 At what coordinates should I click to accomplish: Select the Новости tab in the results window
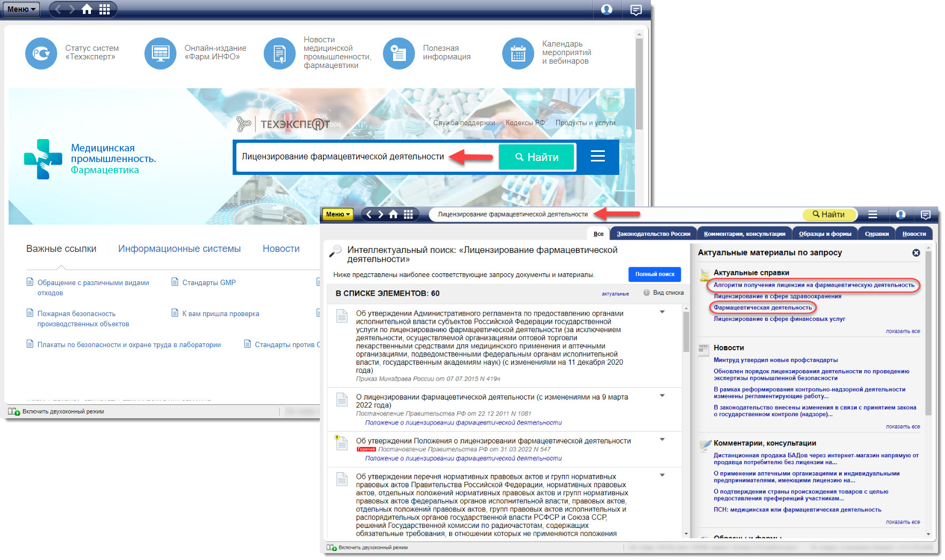coord(914,234)
